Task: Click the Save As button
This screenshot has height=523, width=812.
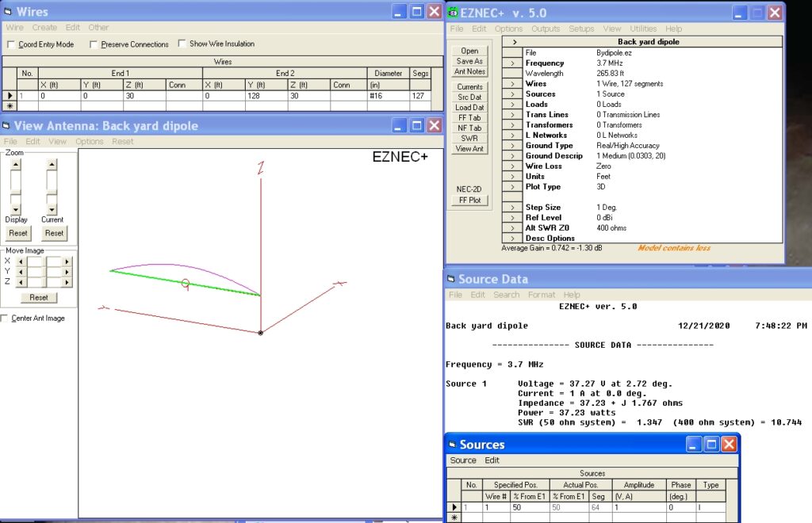Action: tap(469, 61)
